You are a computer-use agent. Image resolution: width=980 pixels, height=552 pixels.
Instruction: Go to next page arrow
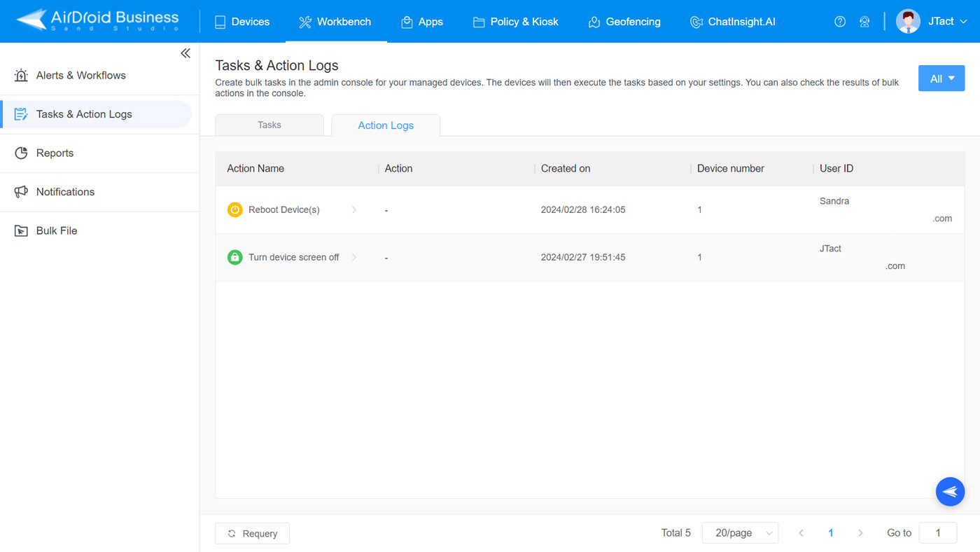coord(860,533)
